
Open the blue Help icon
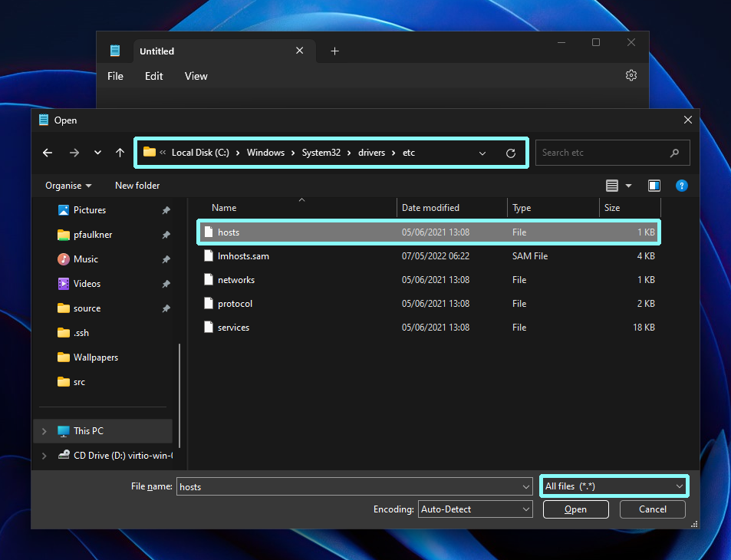click(682, 186)
